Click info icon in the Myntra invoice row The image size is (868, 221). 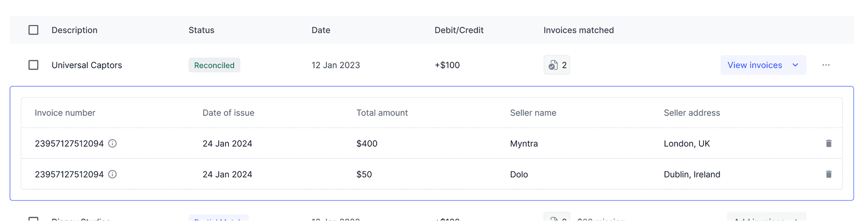[112, 143]
